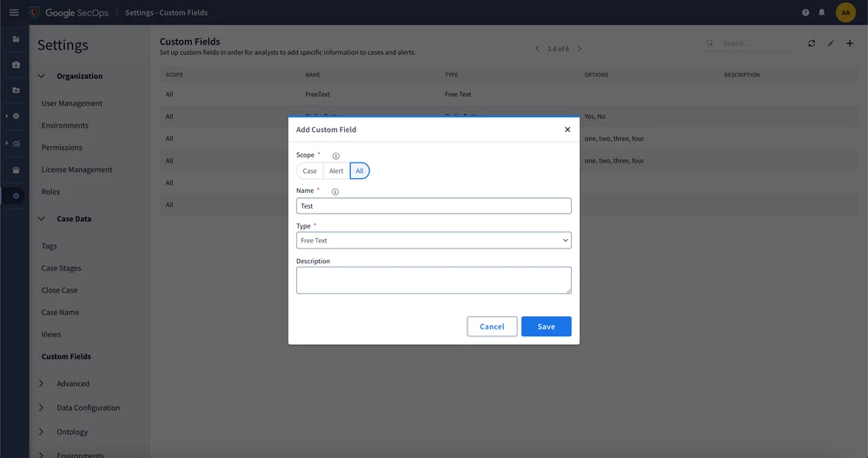Open the Case Stages settings page
Image resolution: width=868 pixels, height=458 pixels.
tap(61, 268)
